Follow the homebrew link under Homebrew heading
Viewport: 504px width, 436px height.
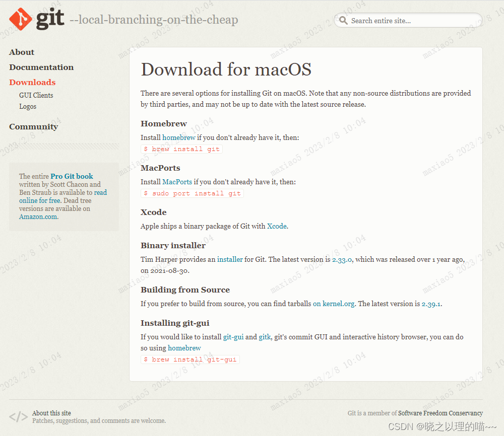(x=179, y=137)
